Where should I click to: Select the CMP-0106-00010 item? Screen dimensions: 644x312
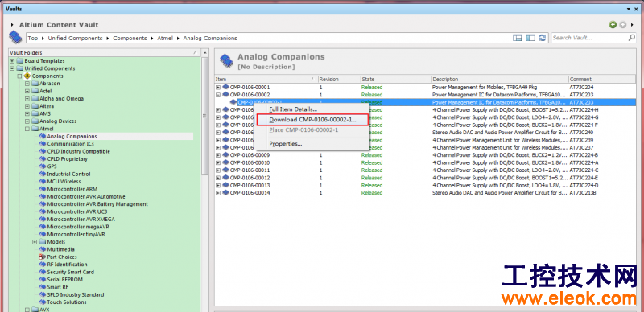[x=250, y=162]
